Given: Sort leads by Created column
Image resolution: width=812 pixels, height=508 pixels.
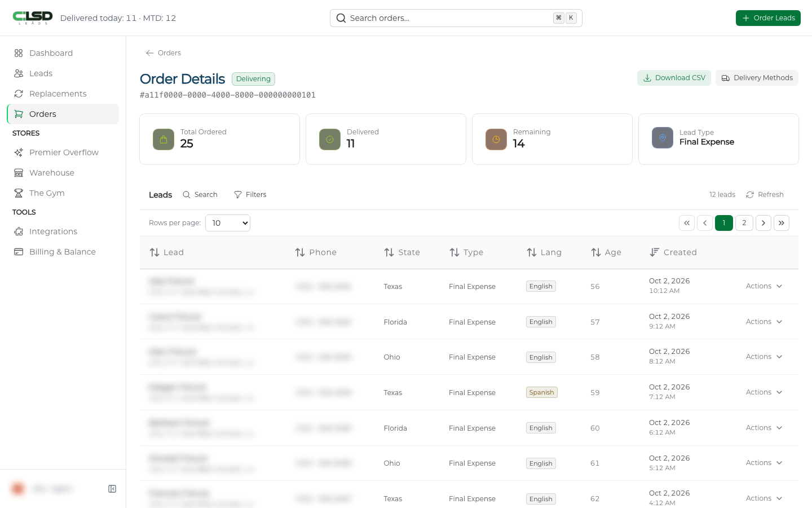Looking at the screenshot, I should [x=673, y=252].
